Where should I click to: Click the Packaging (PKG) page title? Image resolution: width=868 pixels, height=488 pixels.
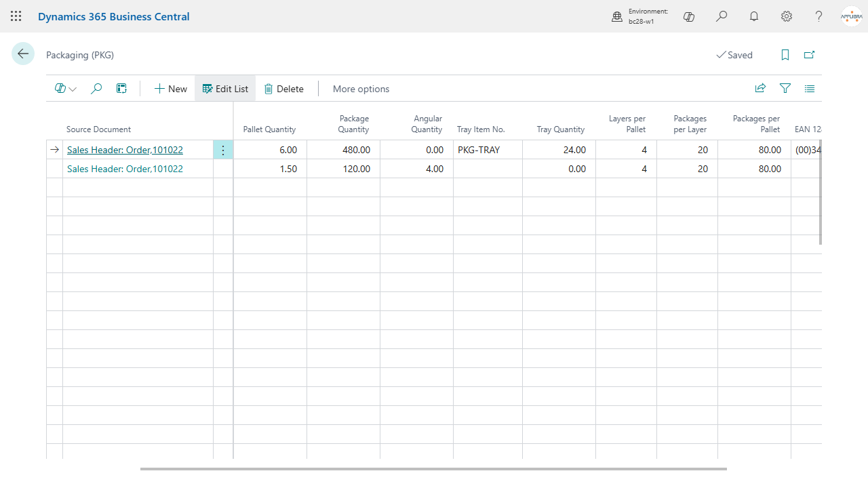80,55
